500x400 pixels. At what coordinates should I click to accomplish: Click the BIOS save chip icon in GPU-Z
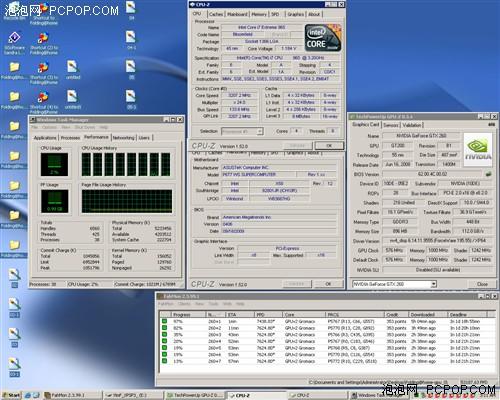488,174
